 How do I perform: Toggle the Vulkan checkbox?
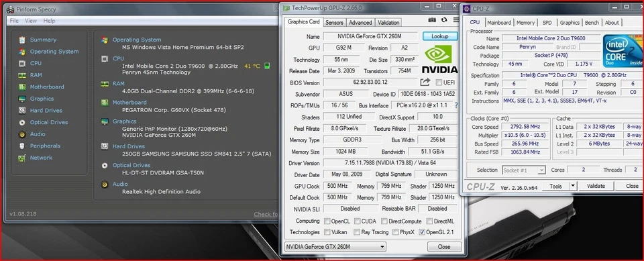pos(327,232)
